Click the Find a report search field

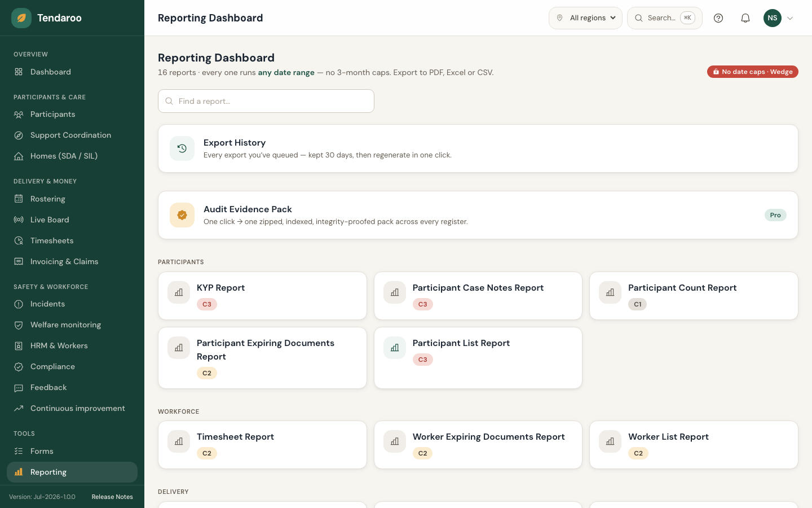tap(266, 101)
